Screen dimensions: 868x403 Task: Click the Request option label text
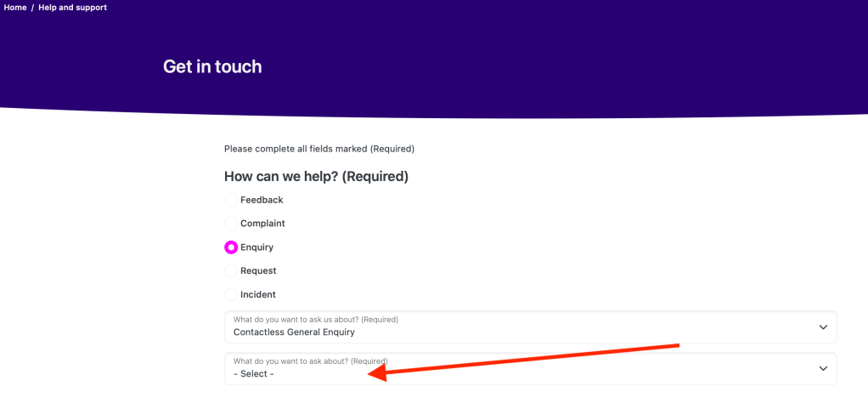pyautogui.click(x=258, y=270)
